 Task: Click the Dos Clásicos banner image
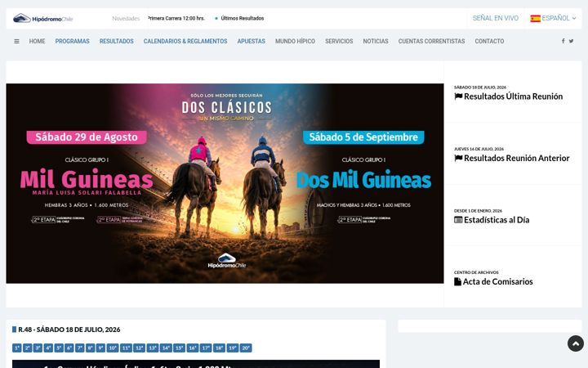pyautogui.click(x=225, y=183)
